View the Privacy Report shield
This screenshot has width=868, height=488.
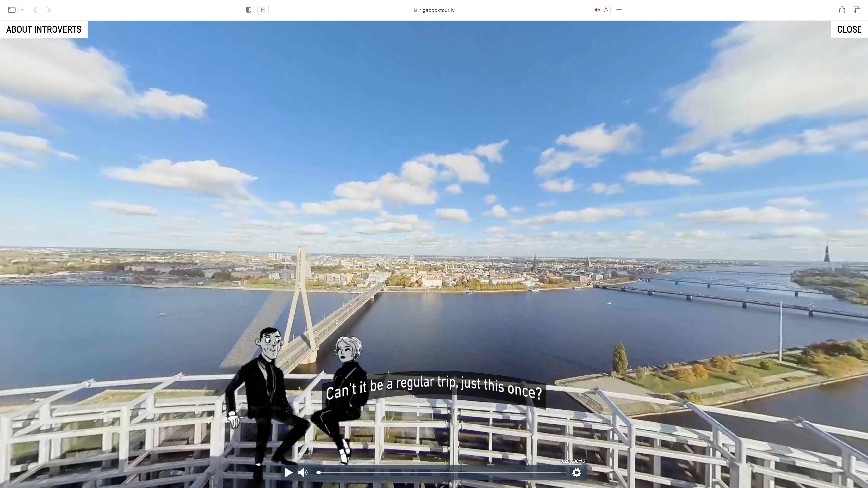[248, 10]
